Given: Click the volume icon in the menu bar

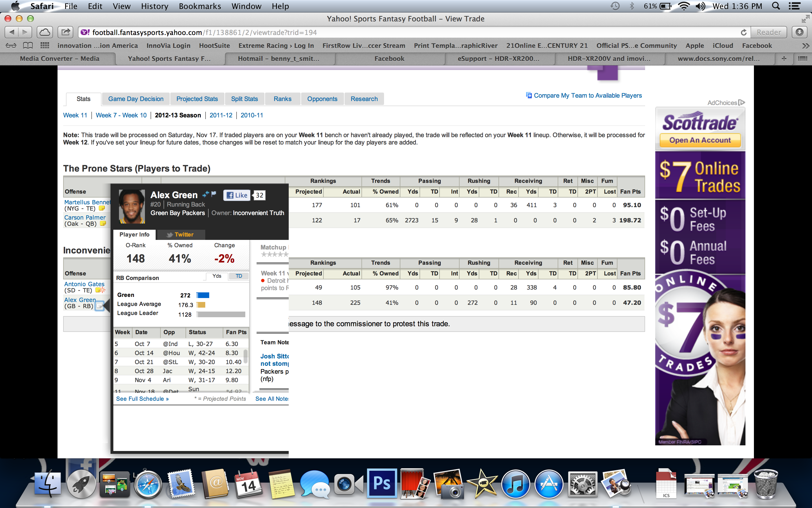Looking at the screenshot, I should point(700,6).
